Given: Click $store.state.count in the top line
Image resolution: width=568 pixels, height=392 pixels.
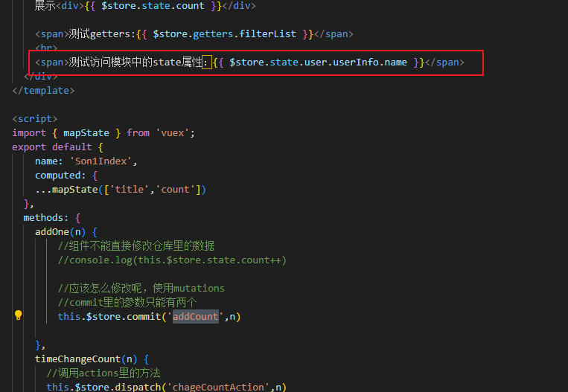Looking at the screenshot, I should click(x=153, y=6).
